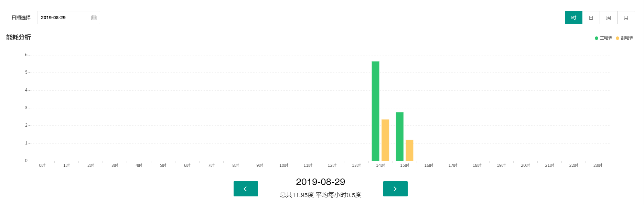Click the 主电表 legend label

tap(606, 38)
